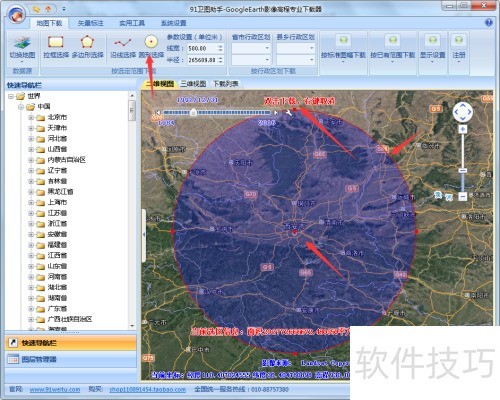Click the 快速导航栏 panel button
Screen dimensions: 500x400
click(71, 343)
